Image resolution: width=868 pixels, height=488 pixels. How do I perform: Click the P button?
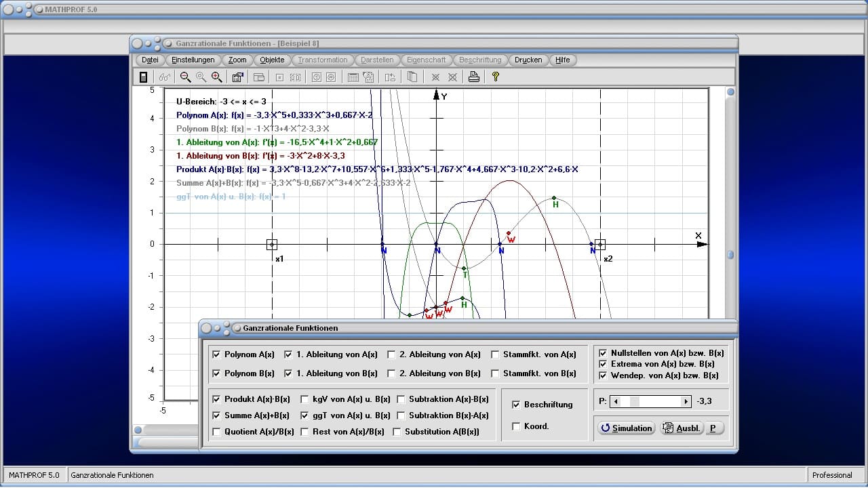tap(714, 428)
